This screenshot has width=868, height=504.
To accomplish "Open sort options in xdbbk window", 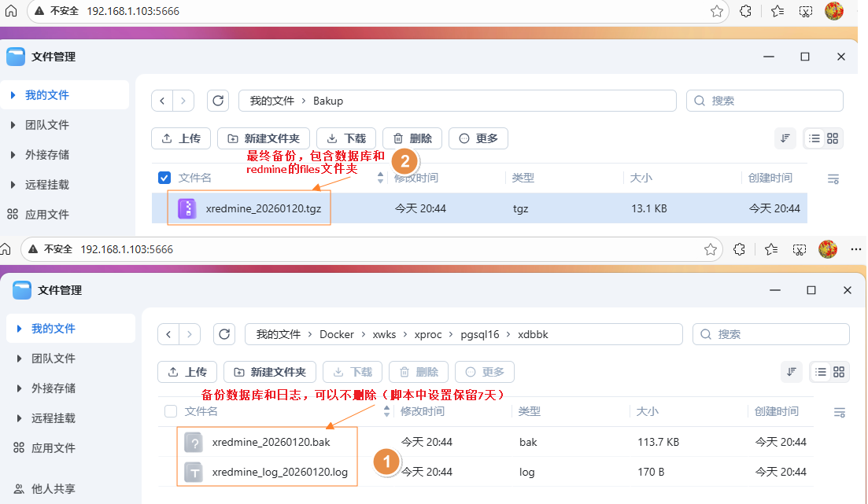I will pos(792,372).
